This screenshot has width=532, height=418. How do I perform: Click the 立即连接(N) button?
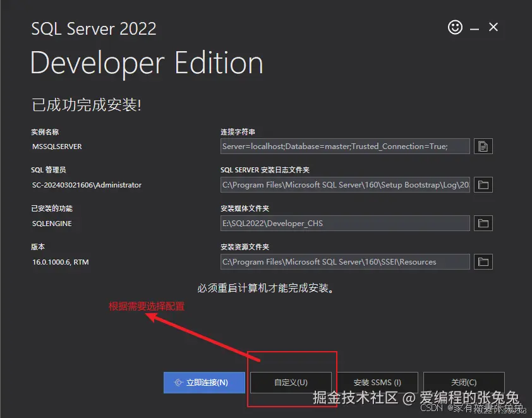[x=204, y=383]
